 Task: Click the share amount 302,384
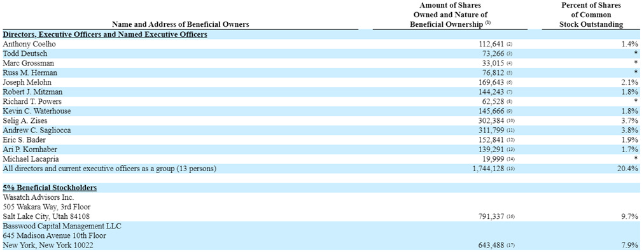coord(492,121)
